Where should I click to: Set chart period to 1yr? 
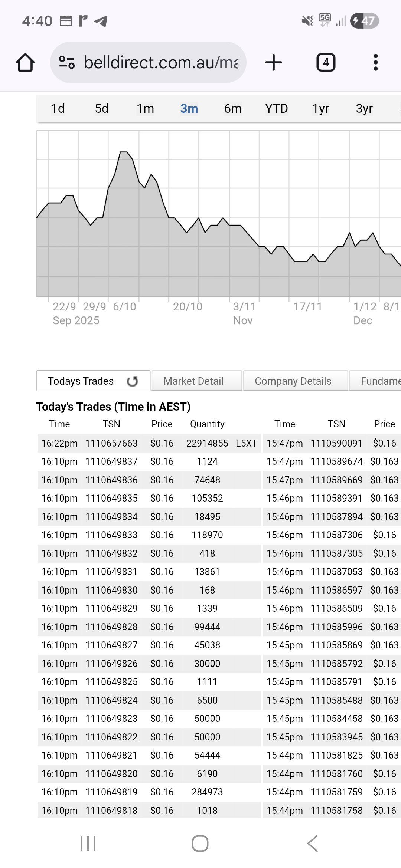click(x=320, y=109)
